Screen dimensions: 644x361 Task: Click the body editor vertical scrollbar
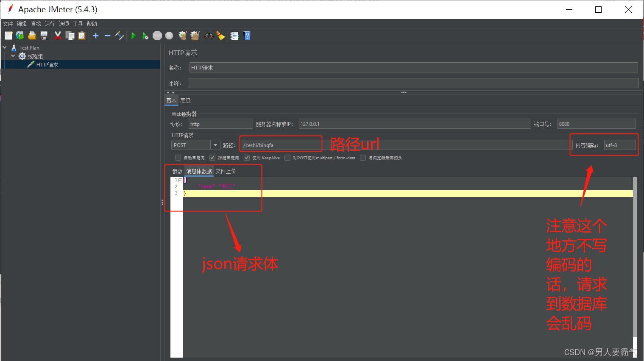(x=635, y=257)
